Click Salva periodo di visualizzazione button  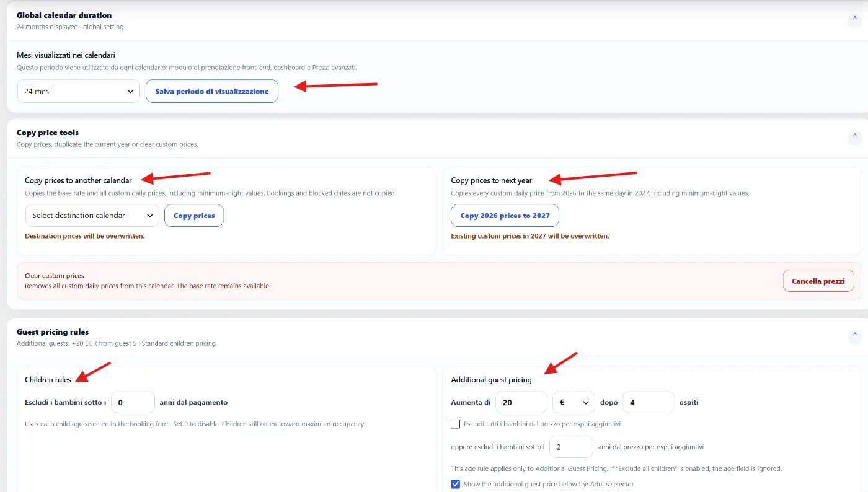click(x=212, y=91)
